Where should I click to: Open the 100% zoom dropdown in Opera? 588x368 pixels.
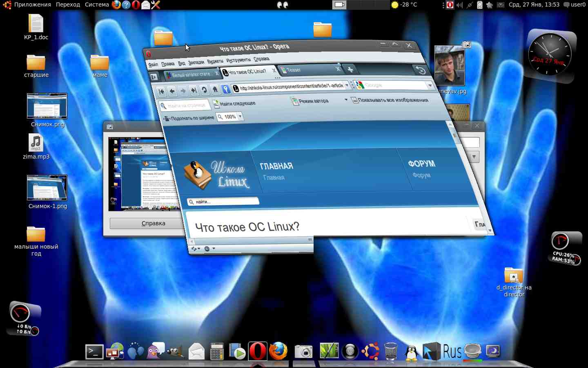coord(241,117)
